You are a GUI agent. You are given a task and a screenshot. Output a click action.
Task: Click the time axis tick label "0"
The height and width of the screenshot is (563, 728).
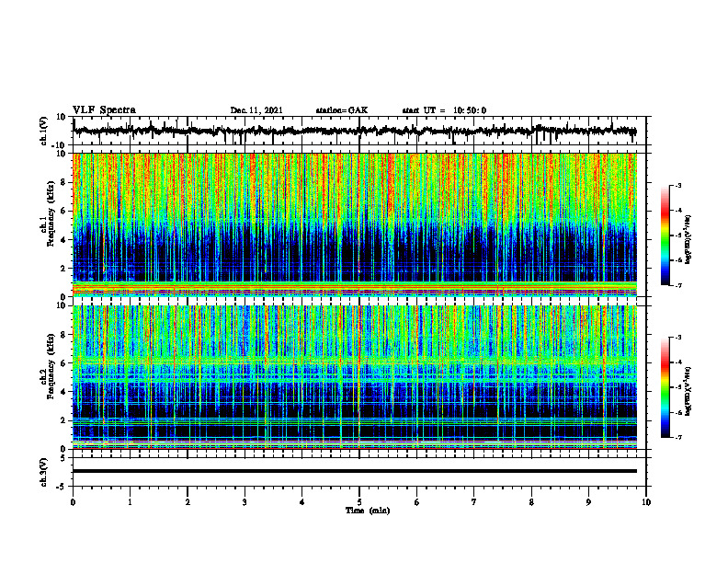[x=73, y=502]
